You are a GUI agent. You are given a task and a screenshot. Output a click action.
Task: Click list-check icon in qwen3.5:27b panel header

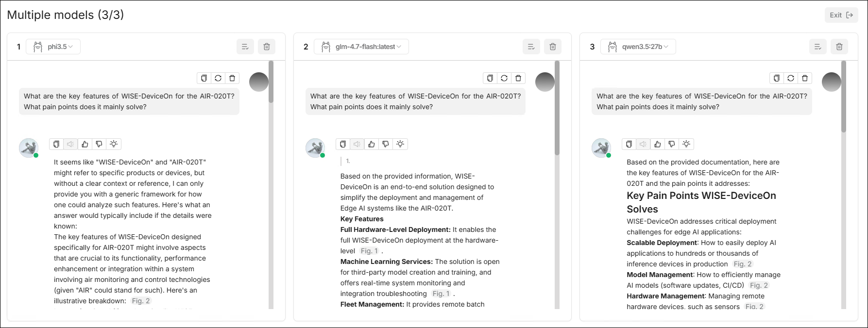click(818, 47)
